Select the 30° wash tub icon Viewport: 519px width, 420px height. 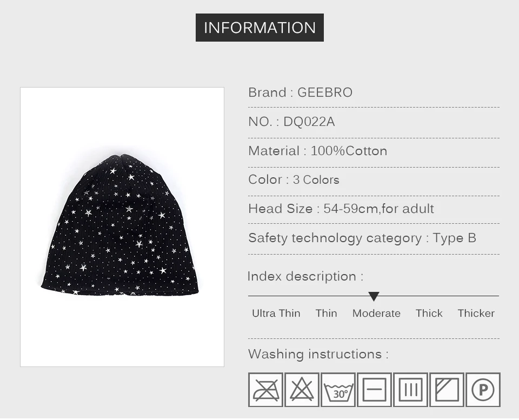click(x=338, y=390)
